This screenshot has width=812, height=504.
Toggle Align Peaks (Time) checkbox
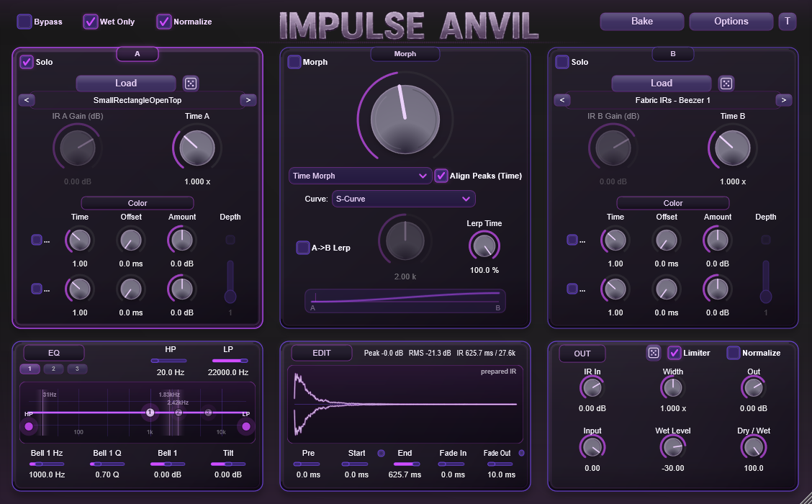click(441, 176)
